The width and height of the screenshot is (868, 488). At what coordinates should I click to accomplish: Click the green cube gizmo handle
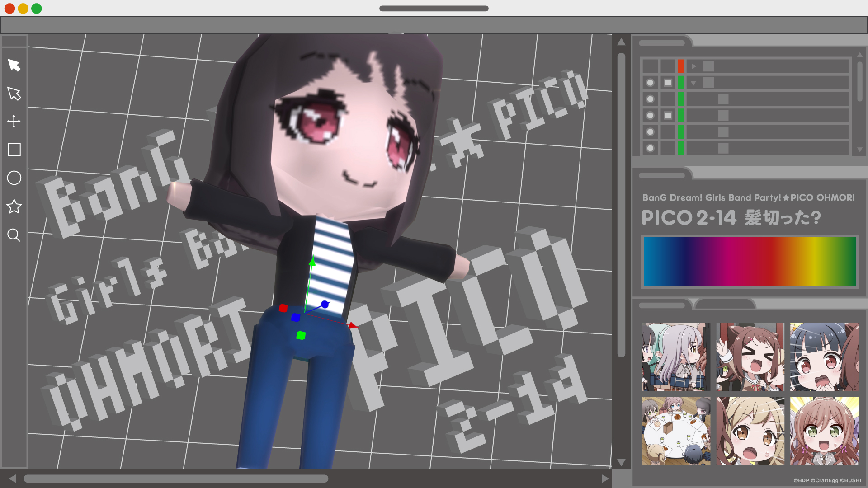point(301,335)
